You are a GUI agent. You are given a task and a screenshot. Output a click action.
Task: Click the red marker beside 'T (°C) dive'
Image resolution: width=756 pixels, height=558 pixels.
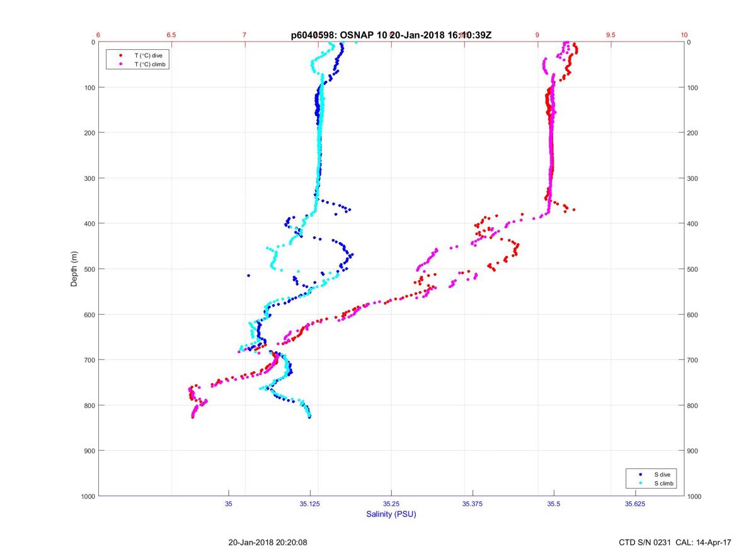[x=120, y=55]
